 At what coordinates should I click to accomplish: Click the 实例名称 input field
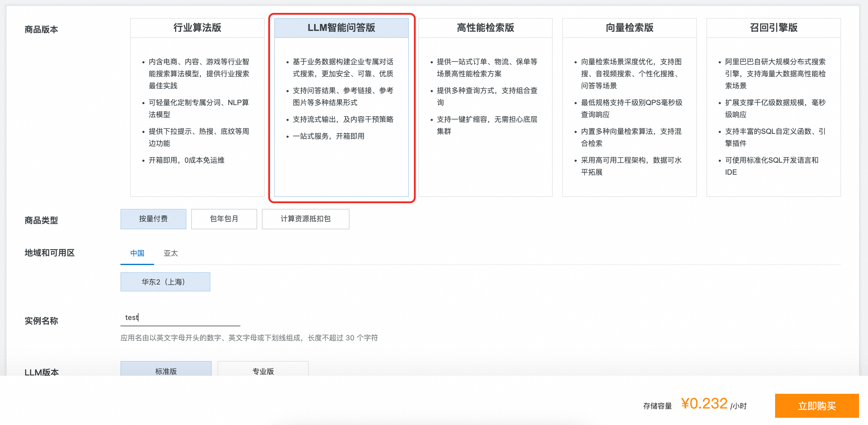[180, 318]
